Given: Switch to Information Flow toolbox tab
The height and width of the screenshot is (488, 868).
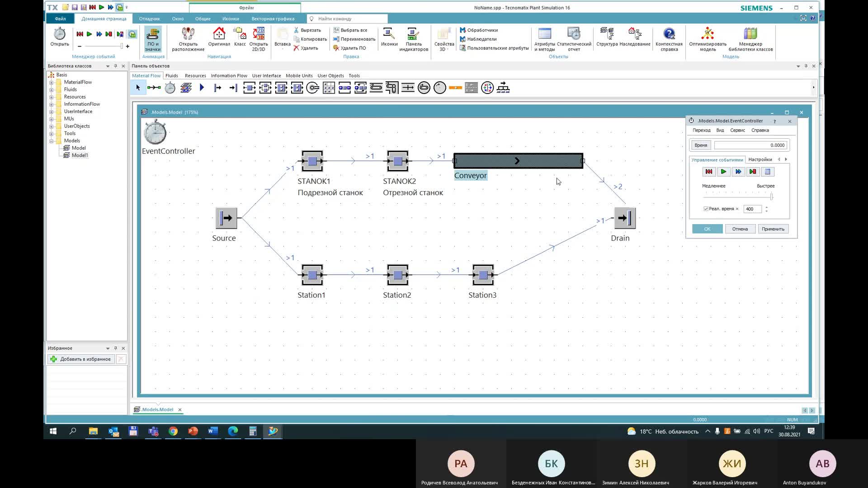Looking at the screenshot, I should [x=229, y=75].
